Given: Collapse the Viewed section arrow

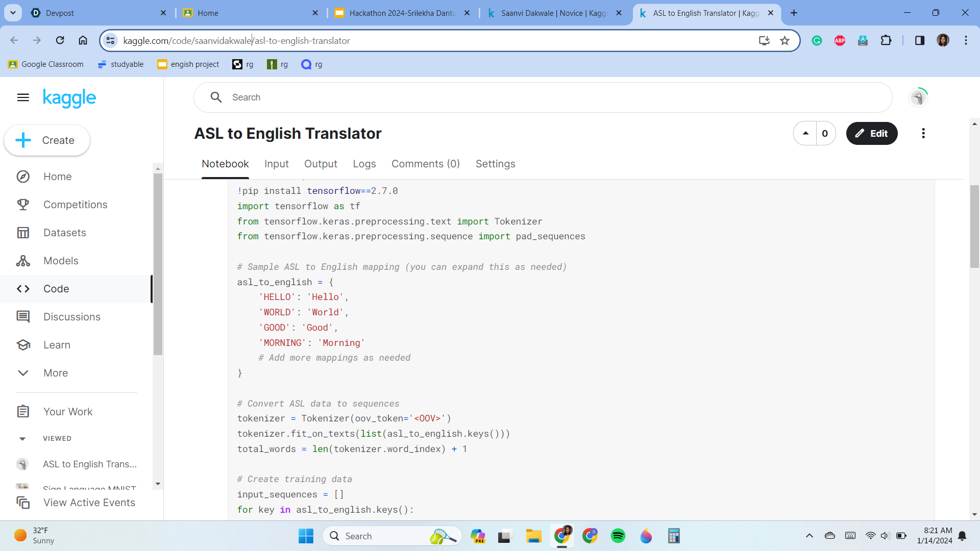Looking at the screenshot, I should click(22, 439).
